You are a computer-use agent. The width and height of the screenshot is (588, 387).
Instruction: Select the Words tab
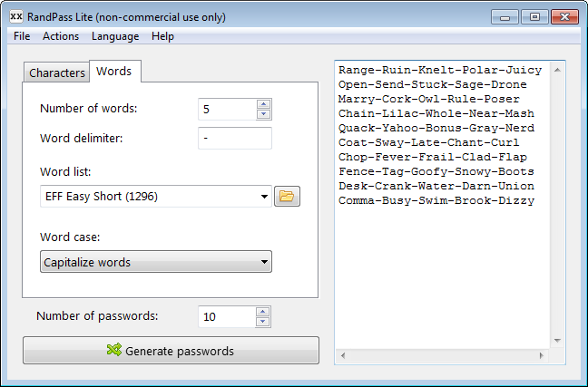(114, 72)
